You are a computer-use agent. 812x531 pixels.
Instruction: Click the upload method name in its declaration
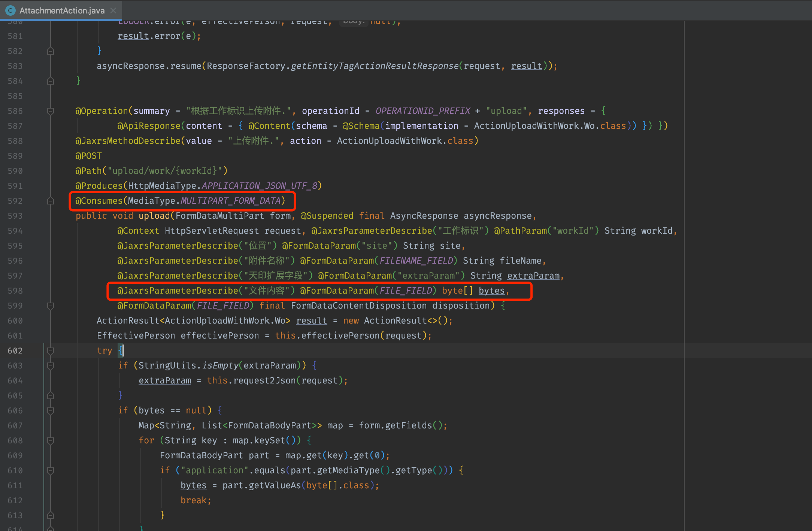point(154,216)
